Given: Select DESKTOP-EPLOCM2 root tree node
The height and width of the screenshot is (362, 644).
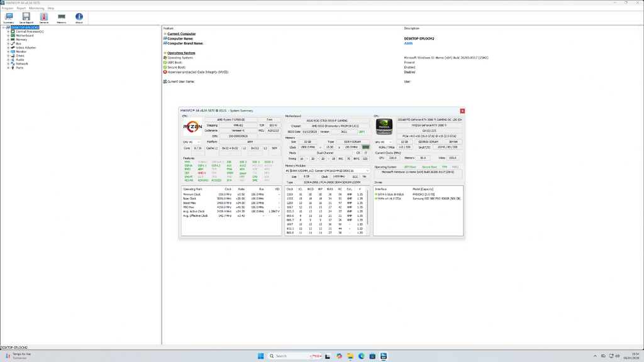Looking at the screenshot, I should 25,28.
